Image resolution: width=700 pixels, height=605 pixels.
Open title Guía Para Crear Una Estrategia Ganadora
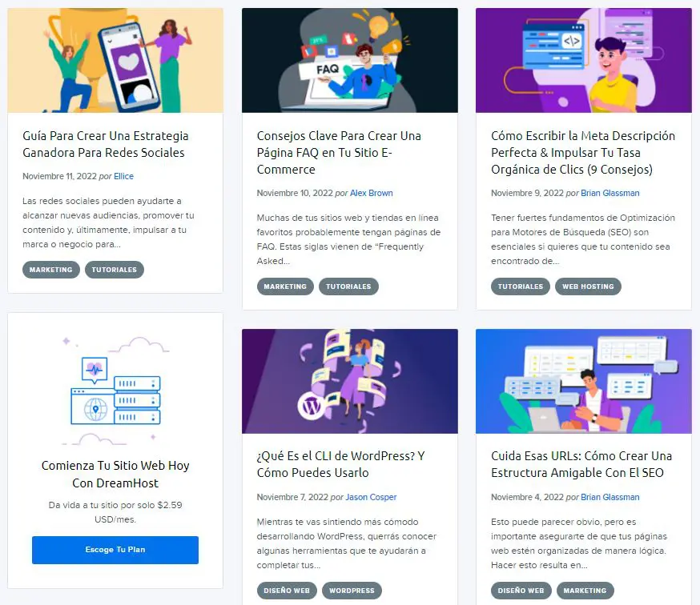tap(106, 144)
